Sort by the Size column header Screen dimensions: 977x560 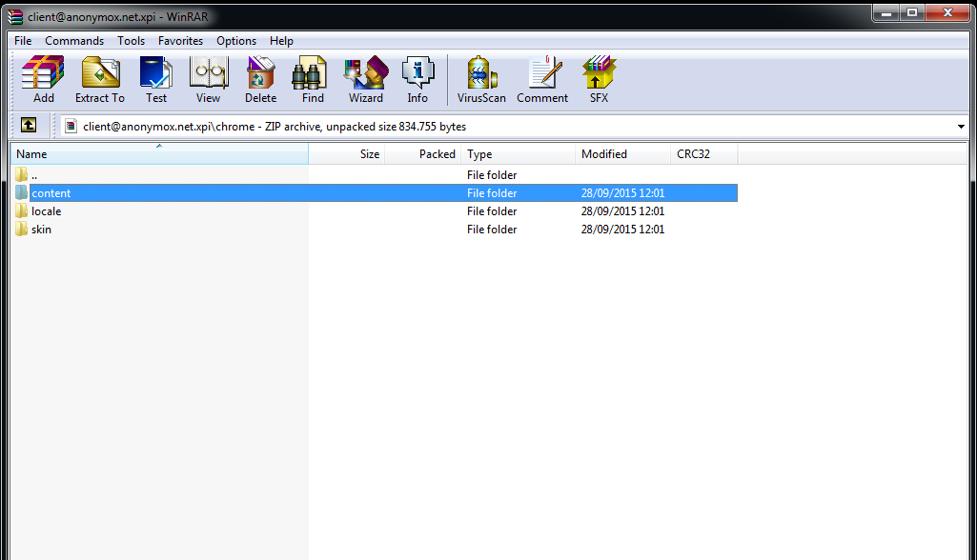(x=346, y=154)
